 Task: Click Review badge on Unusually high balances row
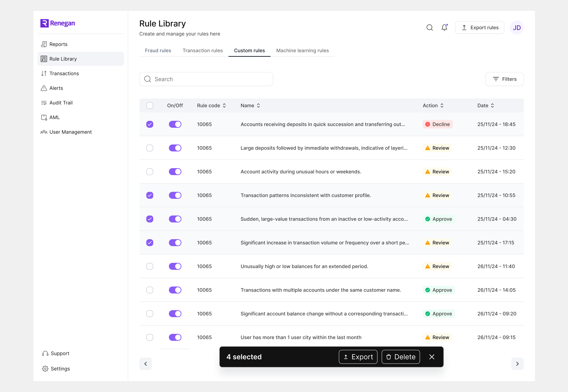click(x=437, y=266)
